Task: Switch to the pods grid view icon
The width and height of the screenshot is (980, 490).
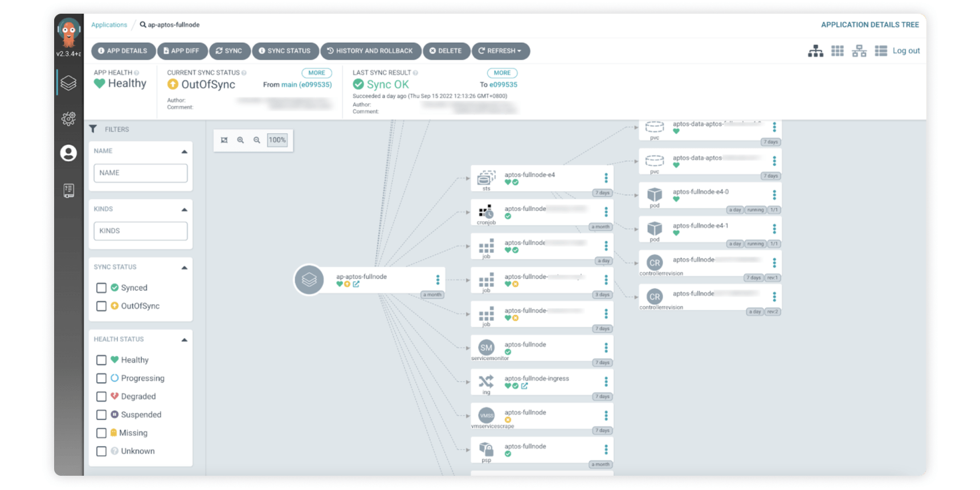Action: (837, 51)
